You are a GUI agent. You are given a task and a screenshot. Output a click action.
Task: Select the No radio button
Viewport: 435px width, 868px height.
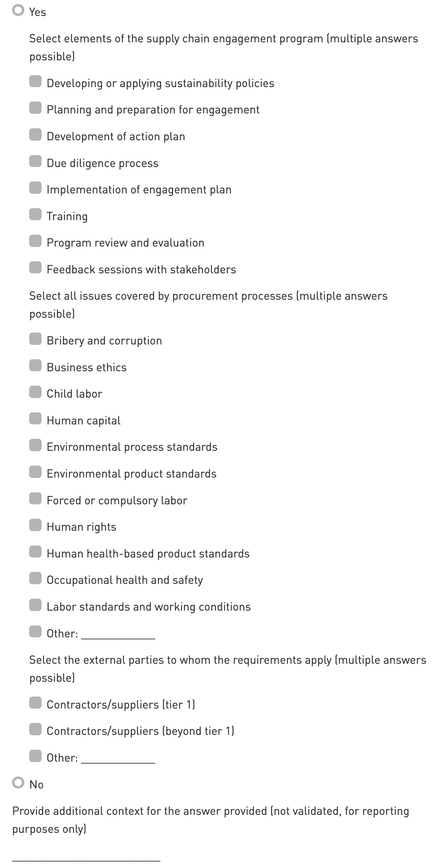[x=18, y=782]
